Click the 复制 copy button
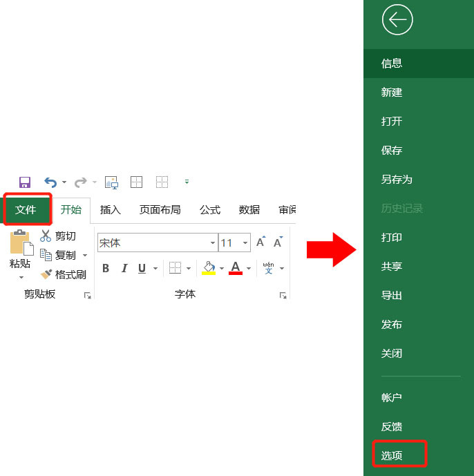Screen dimensions: 474x476 tap(57, 255)
